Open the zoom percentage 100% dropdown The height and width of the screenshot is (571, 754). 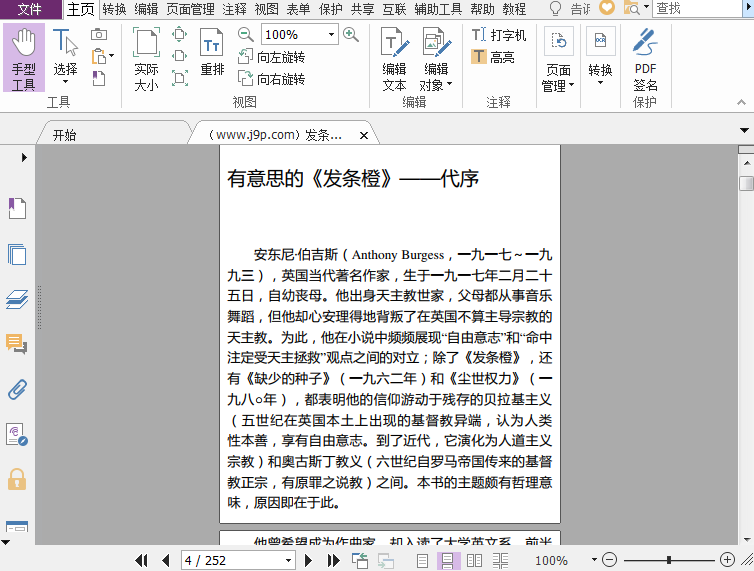[331, 35]
